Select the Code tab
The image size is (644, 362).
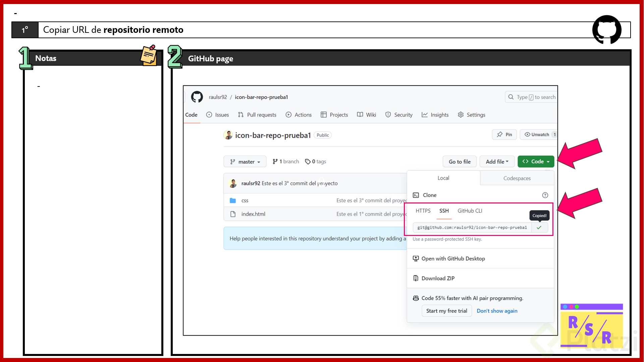click(191, 115)
